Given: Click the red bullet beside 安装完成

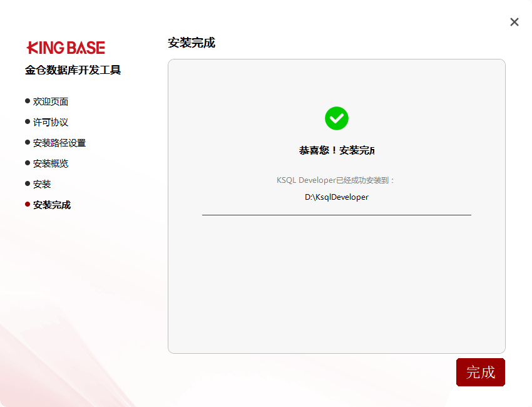Looking at the screenshot, I should pyautogui.click(x=28, y=204).
